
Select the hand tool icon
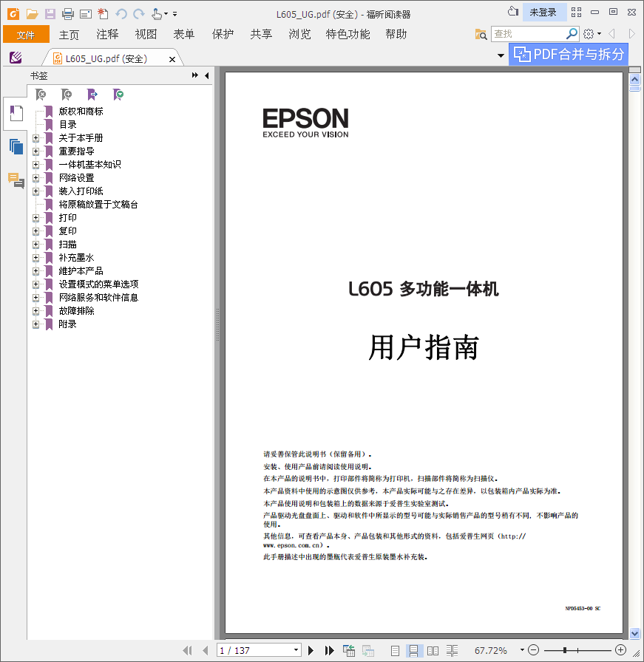click(157, 14)
